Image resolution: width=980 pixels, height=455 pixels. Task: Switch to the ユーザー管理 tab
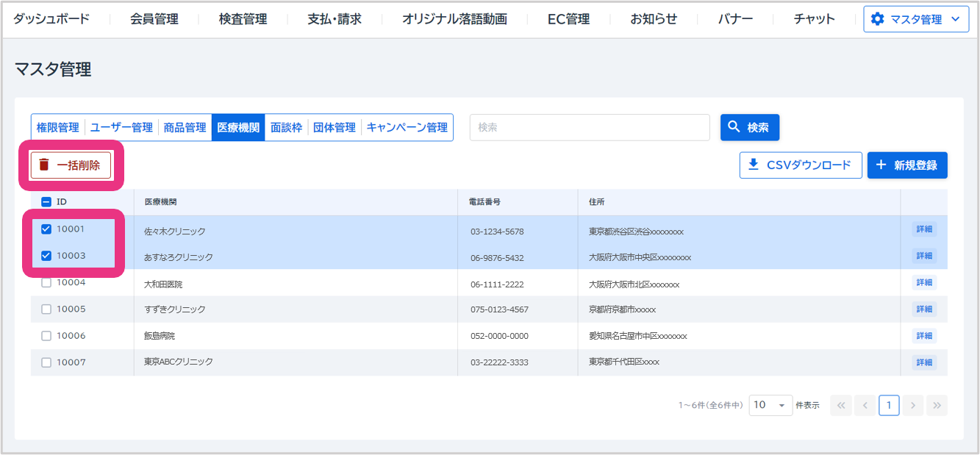(121, 127)
